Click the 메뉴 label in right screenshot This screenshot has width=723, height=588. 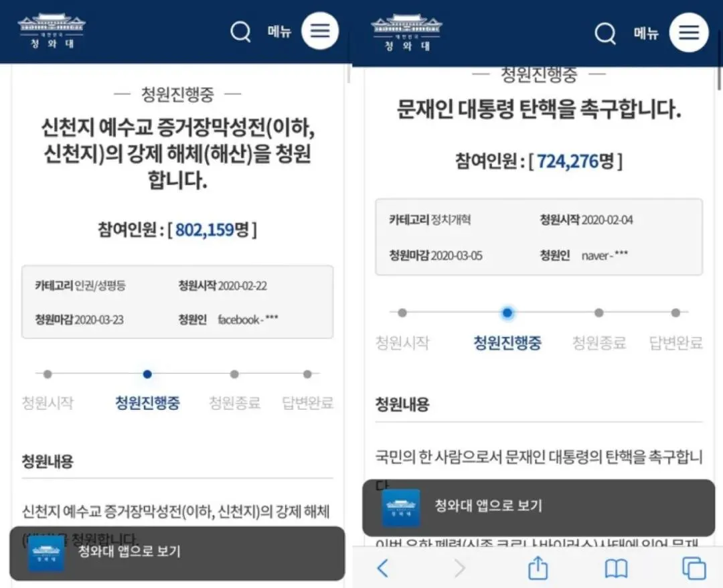pos(646,33)
